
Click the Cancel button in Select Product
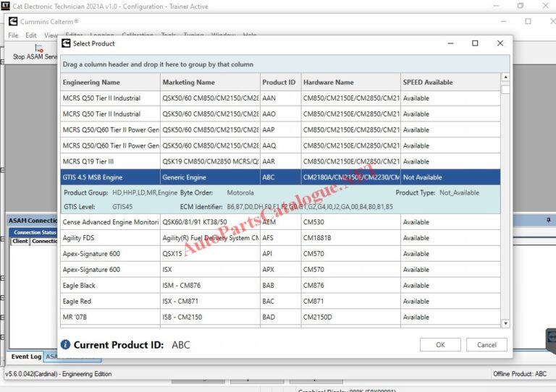pos(486,344)
